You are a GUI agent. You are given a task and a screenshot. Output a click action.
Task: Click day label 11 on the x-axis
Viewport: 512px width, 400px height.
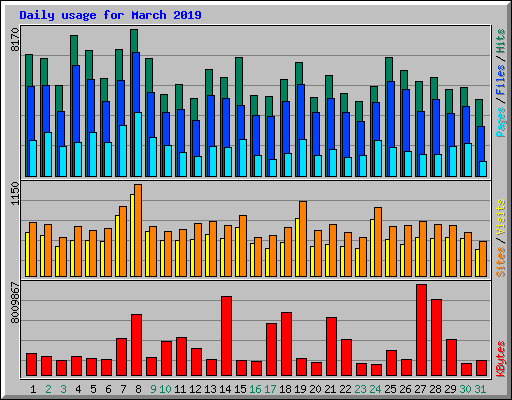180,389
